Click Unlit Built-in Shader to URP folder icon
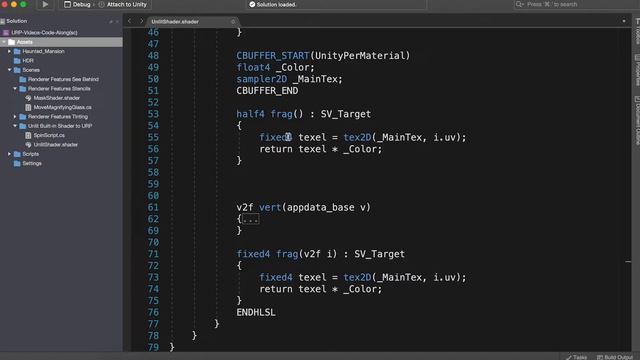 coord(23,126)
